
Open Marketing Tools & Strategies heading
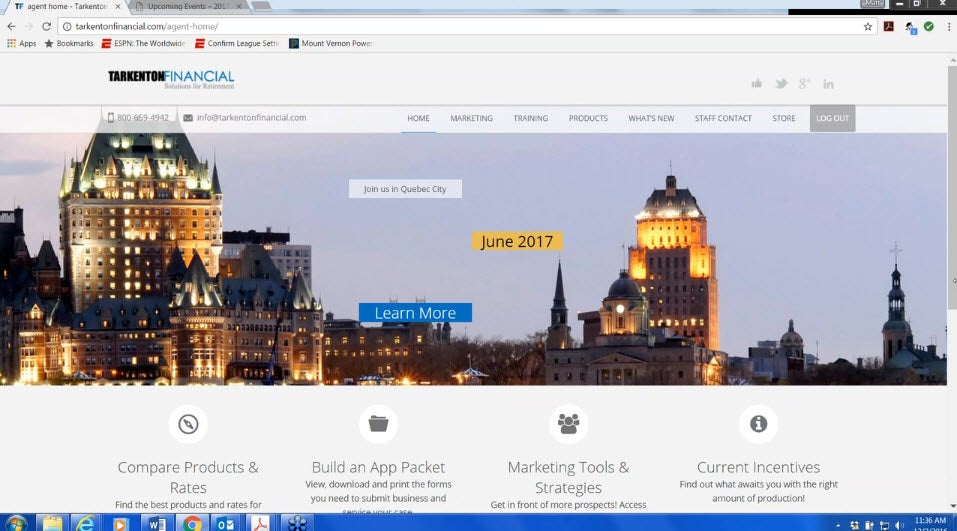click(x=568, y=477)
